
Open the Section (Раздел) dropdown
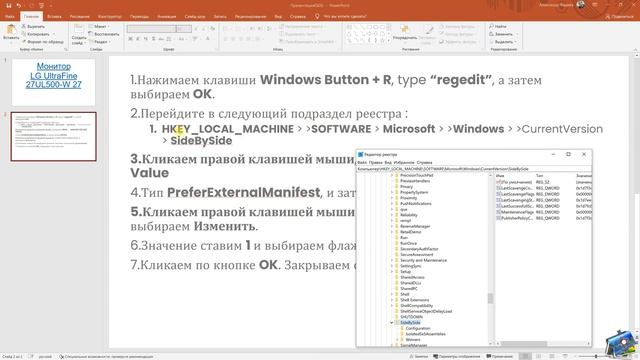coord(100,42)
